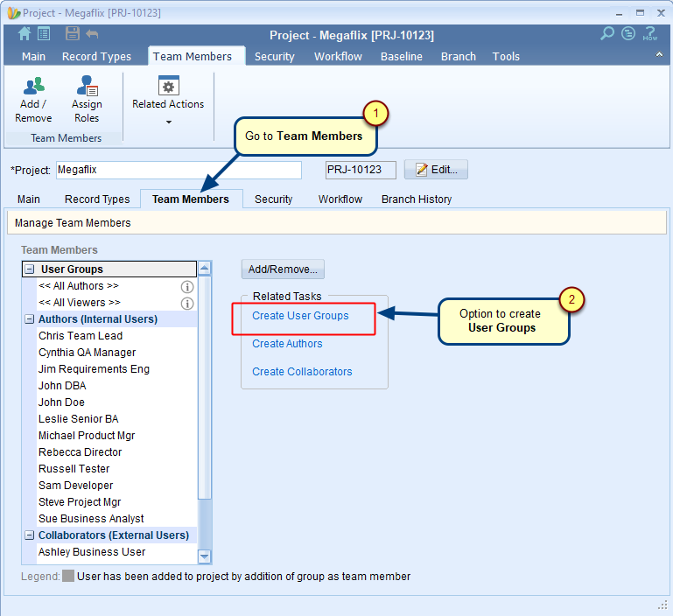
Task: Open the Workflow ribbon tab
Action: [338, 56]
